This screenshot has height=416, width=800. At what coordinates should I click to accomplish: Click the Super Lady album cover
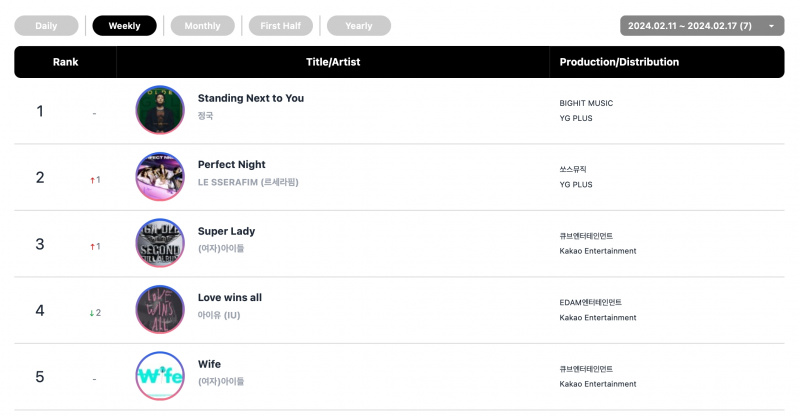160,243
